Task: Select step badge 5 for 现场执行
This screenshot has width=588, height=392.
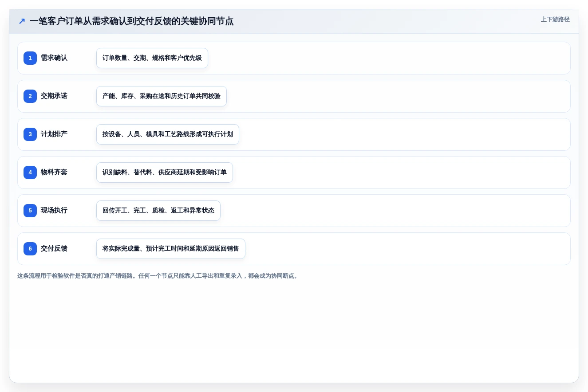Action: pyautogui.click(x=30, y=211)
